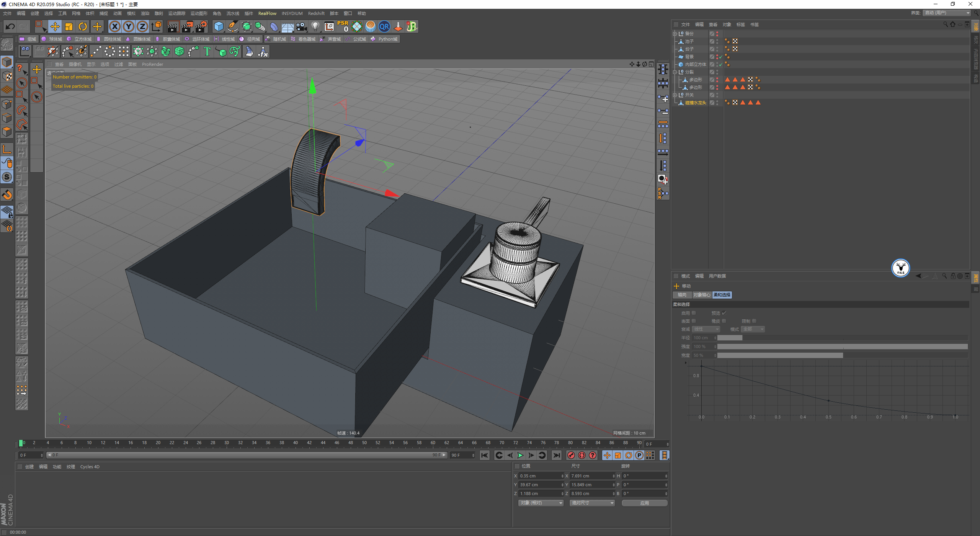Click the 立方体域 field button
The image size is (980, 536).
79,39
